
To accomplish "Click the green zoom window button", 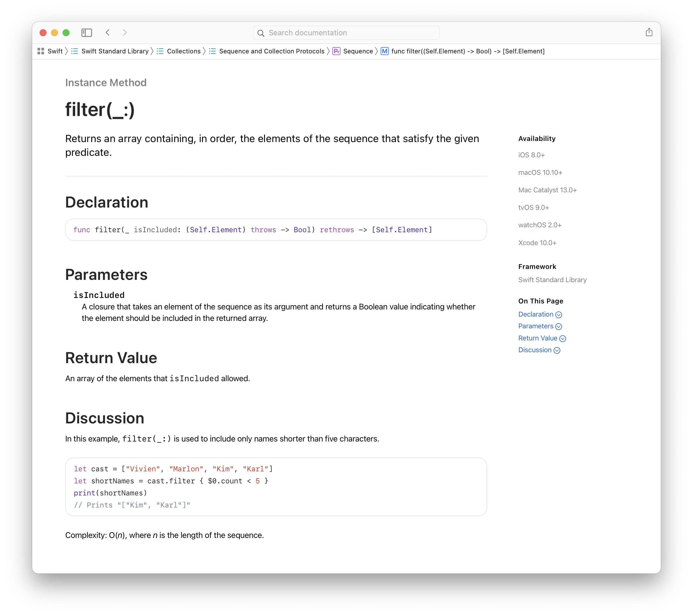I will pos(66,32).
